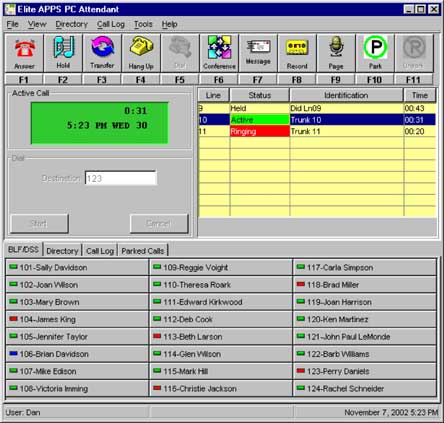The width and height of the screenshot is (444, 423).
Task: Open the Help menu
Action: pos(170,24)
